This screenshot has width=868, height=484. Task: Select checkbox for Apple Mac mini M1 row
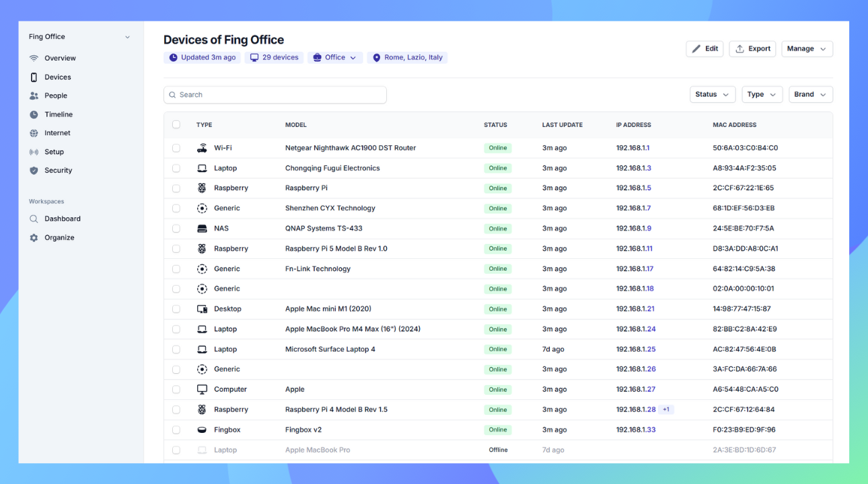tap(176, 309)
